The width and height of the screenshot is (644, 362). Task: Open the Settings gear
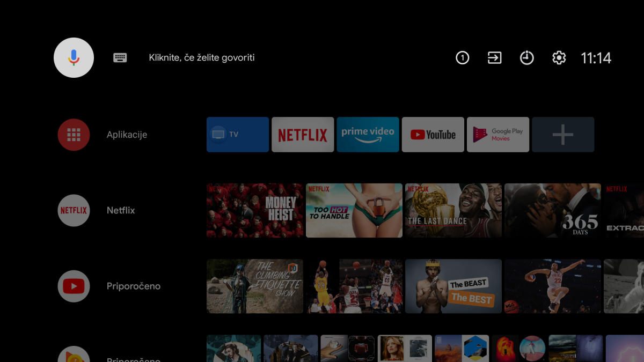559,58
